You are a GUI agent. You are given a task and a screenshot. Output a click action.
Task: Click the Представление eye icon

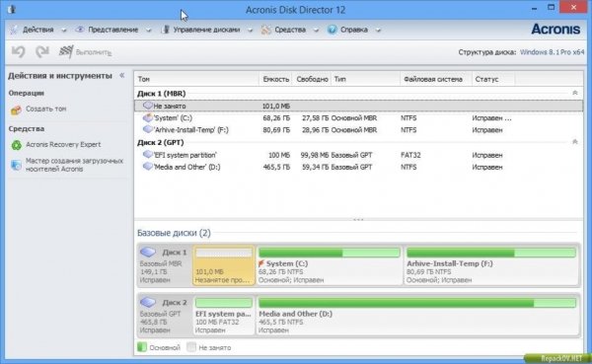(x=80, y=30)
